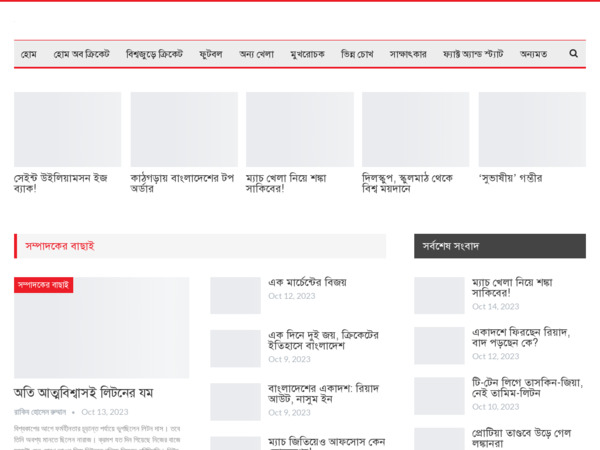
Task: Click the সম্পাদকের বাছাই section heading
Action: 60,246
